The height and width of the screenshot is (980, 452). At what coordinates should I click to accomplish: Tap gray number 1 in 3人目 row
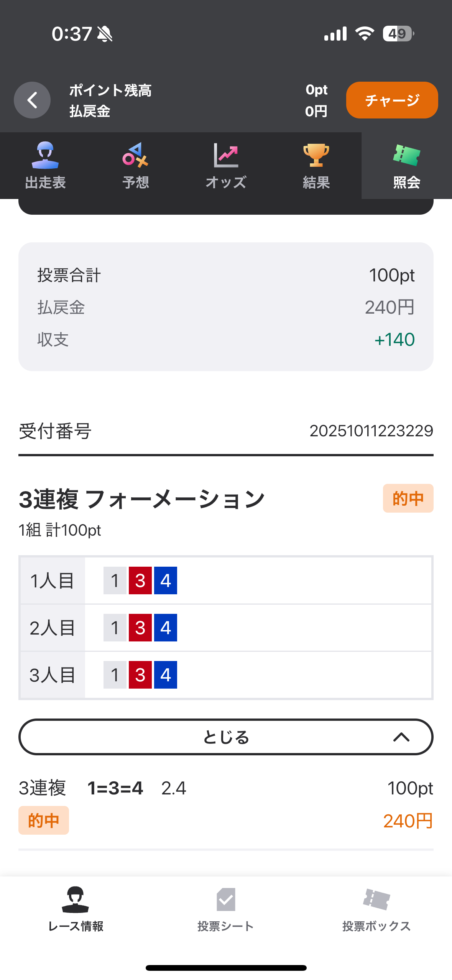point(115,675)
